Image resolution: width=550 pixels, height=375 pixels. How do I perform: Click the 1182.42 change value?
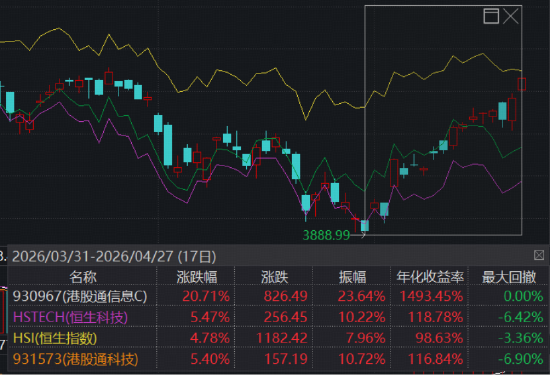click(282, 338)
